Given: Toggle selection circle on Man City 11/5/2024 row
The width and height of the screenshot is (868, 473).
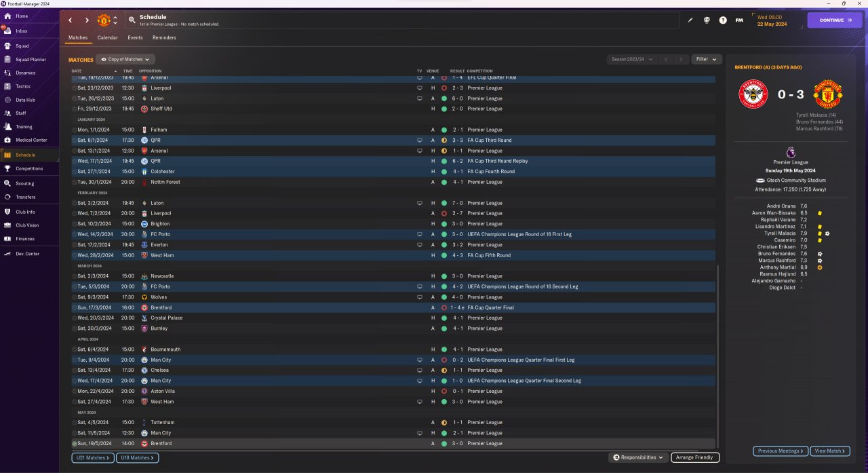Looking at the screenshot, I should tap(75, 433).
